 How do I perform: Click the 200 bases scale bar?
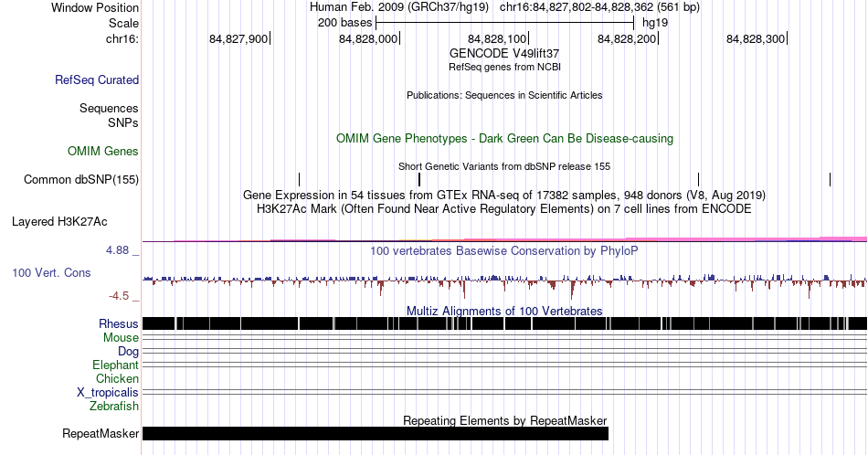pyautogui.click(x=505, y=23)
